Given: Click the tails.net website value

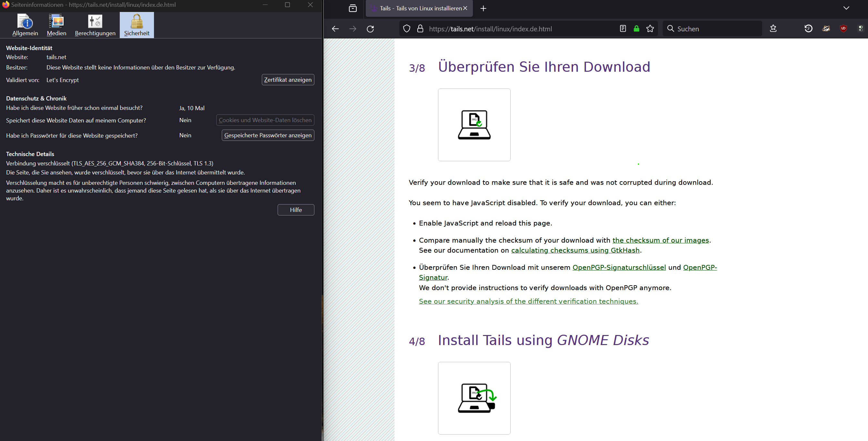Looking at the screenshot, I should (x=56, y=57).
